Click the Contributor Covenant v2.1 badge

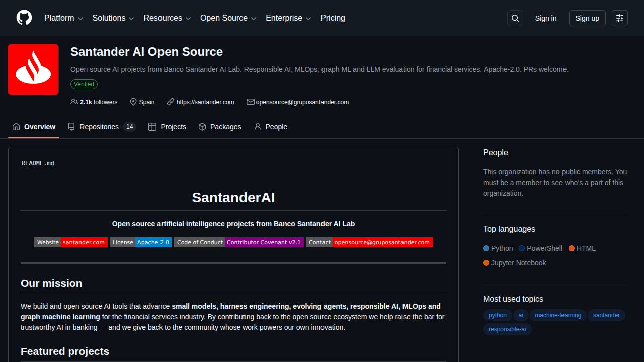tap(239, 242)
